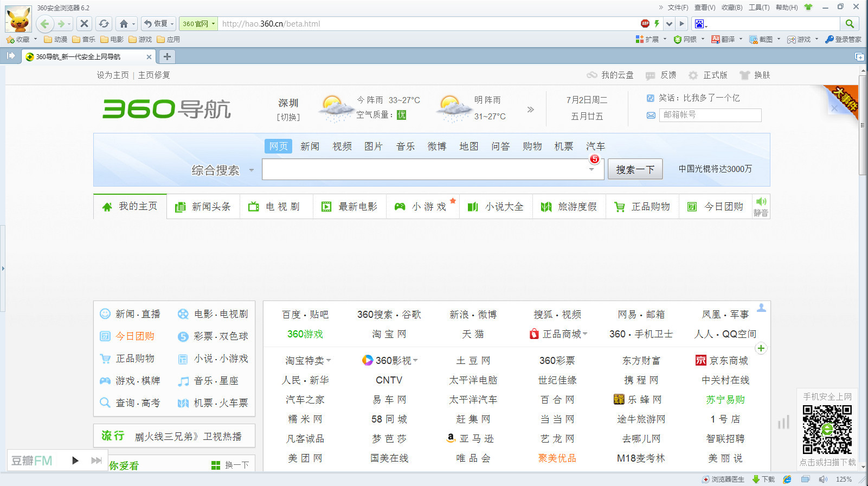Click the green plus add-site icon
Image resolution: width=868 pixels, height=486 pixels.
pyautogui.click(x=761, y=348)
